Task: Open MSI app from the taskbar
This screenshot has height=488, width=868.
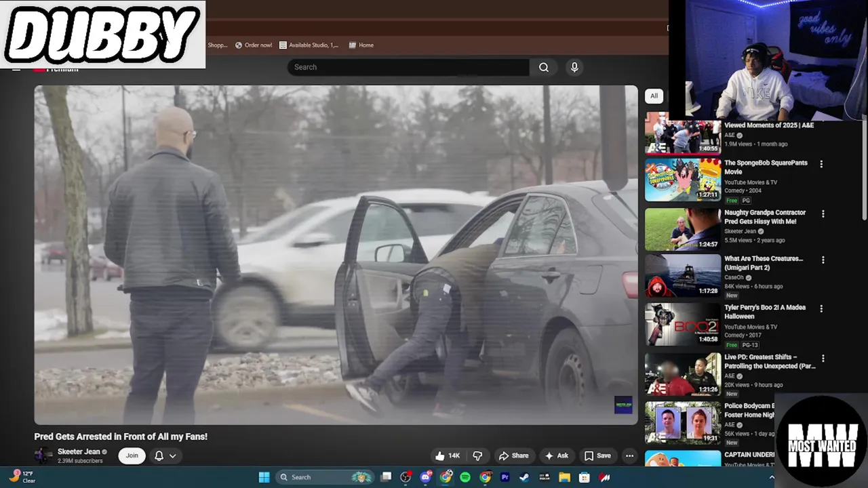Action: pos(604,477)
